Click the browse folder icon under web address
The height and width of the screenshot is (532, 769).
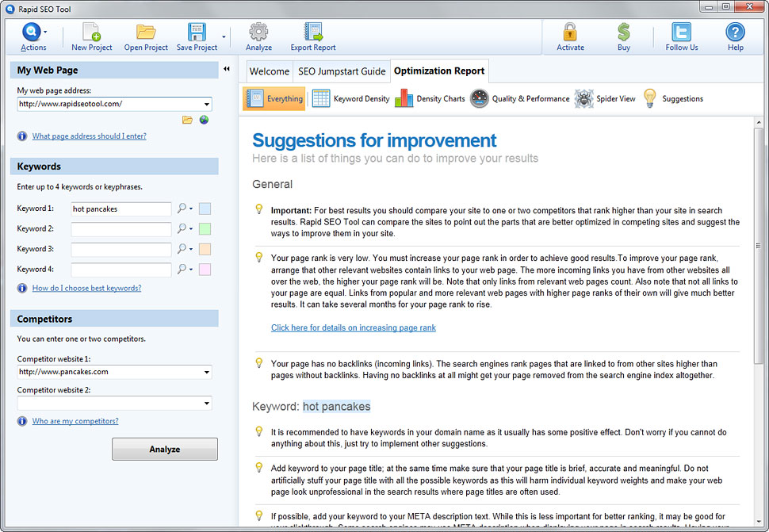187,120
